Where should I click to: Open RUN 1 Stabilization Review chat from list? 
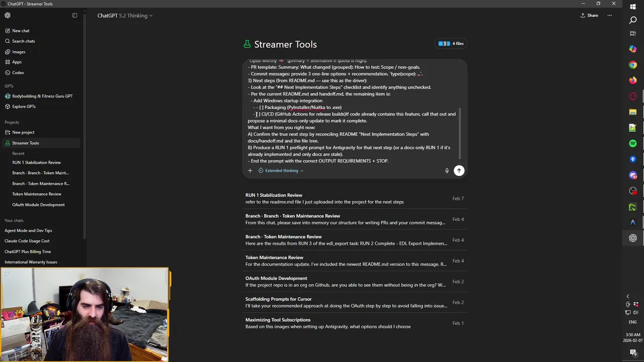tap(355, 199)
